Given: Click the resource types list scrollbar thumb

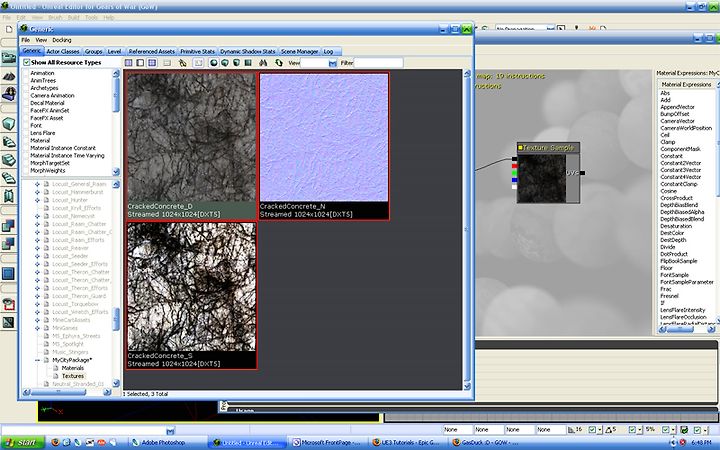Looking at the screenshot, I should click(x=116, y=95).
